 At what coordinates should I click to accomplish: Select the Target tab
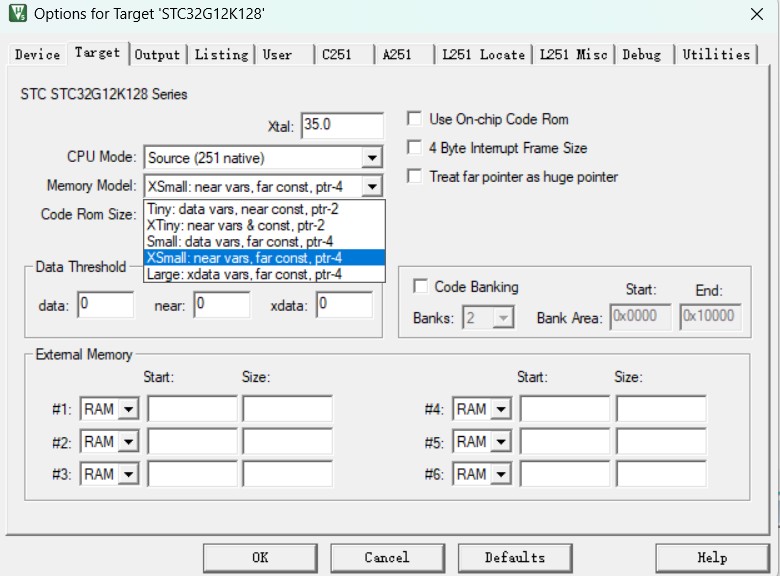(x=98, y=53)
